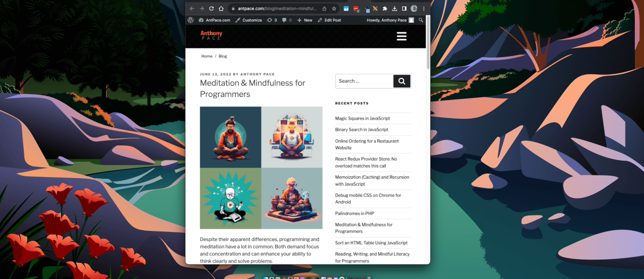Viewport: 644px width, 279px height.
Task: Open the Chrome Extensions puzzle icon
Action: pos(384,8)
